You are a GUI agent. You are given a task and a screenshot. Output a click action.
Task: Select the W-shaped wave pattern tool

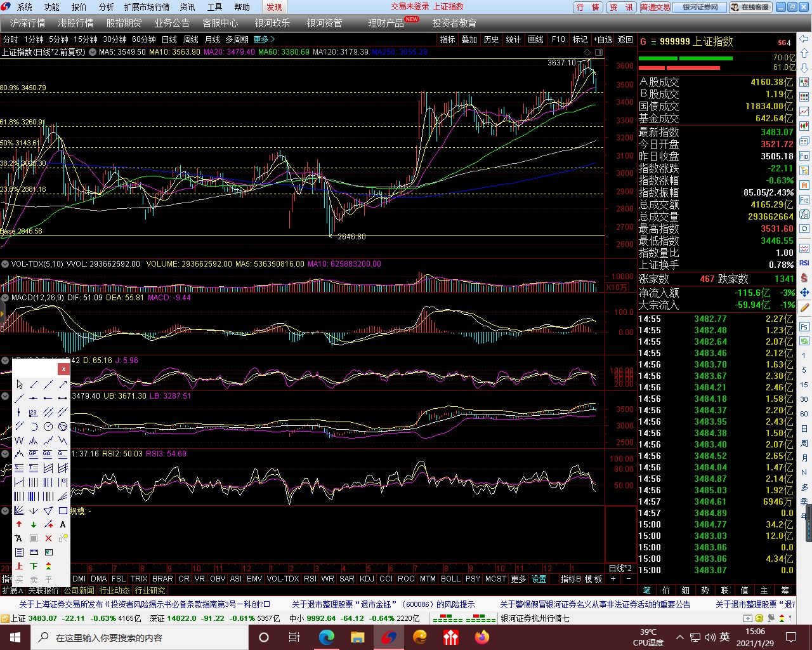(x=19, y=441)
